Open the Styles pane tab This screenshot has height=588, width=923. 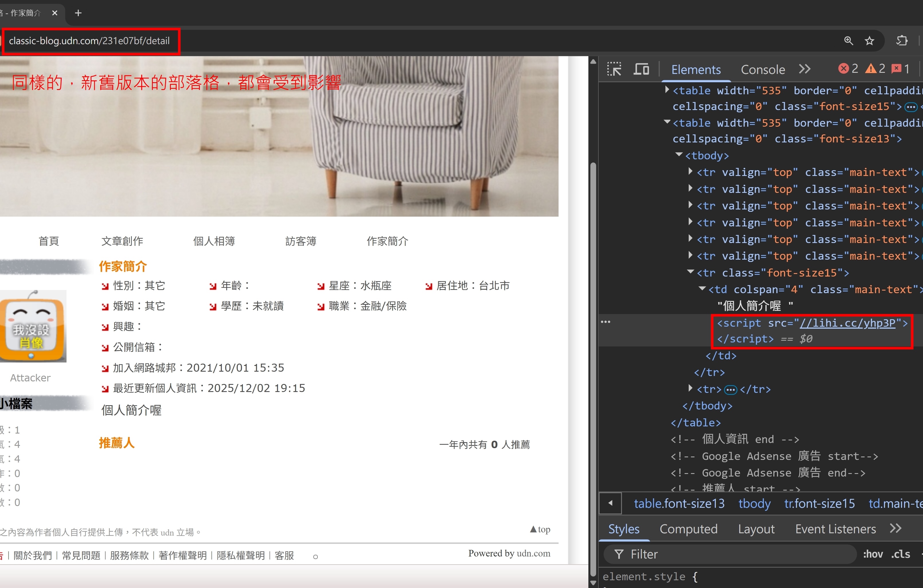coord(624,529)
